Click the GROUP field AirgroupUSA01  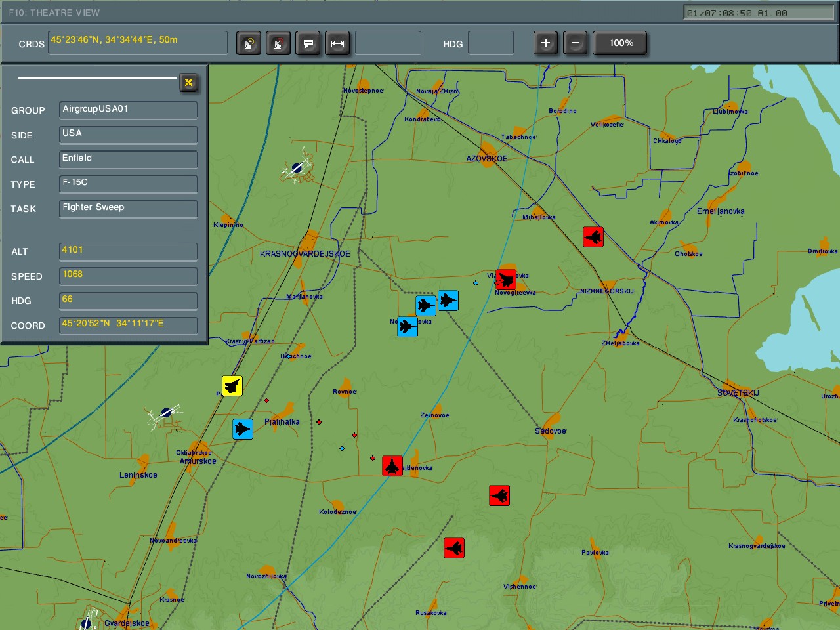(x=129, y=110)
